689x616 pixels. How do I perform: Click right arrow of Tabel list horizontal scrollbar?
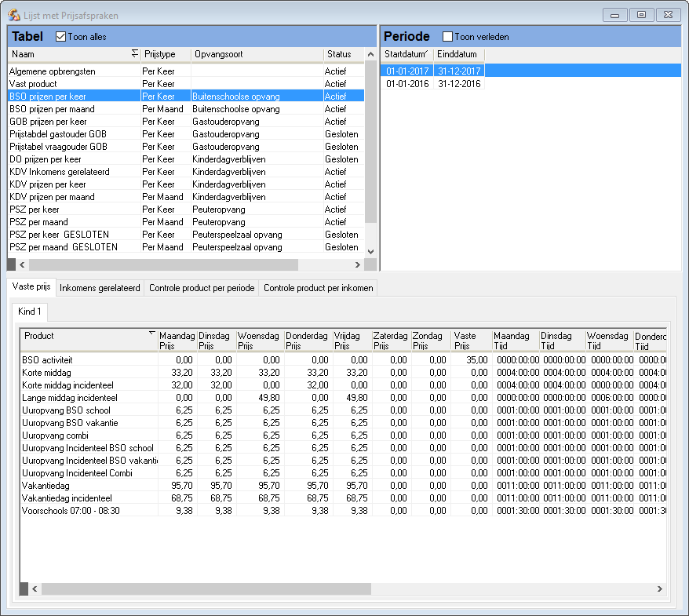(x=358, y=265)
